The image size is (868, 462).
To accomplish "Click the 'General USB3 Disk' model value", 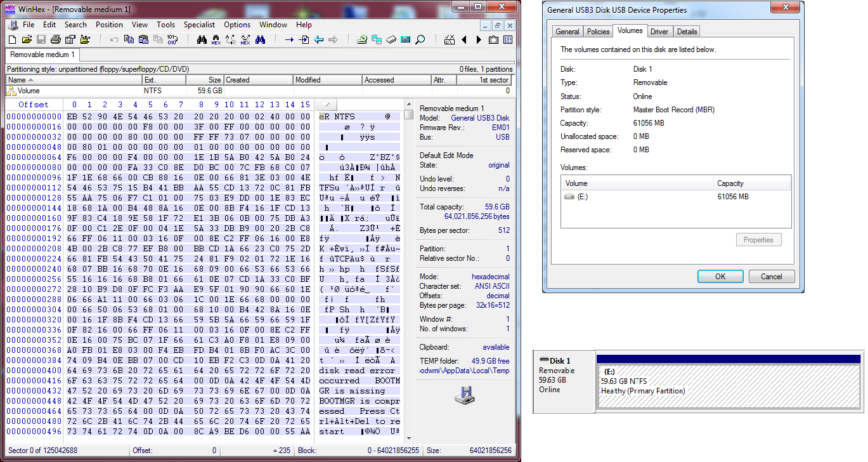I will (x=480, y=118).
